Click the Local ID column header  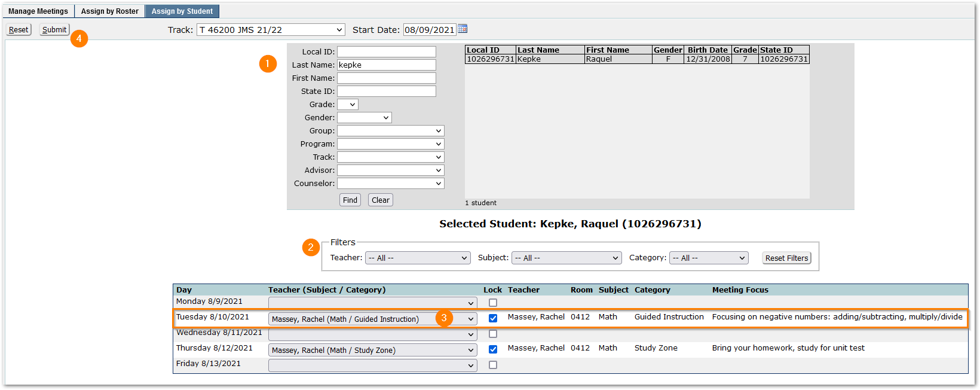coord(491,50)
